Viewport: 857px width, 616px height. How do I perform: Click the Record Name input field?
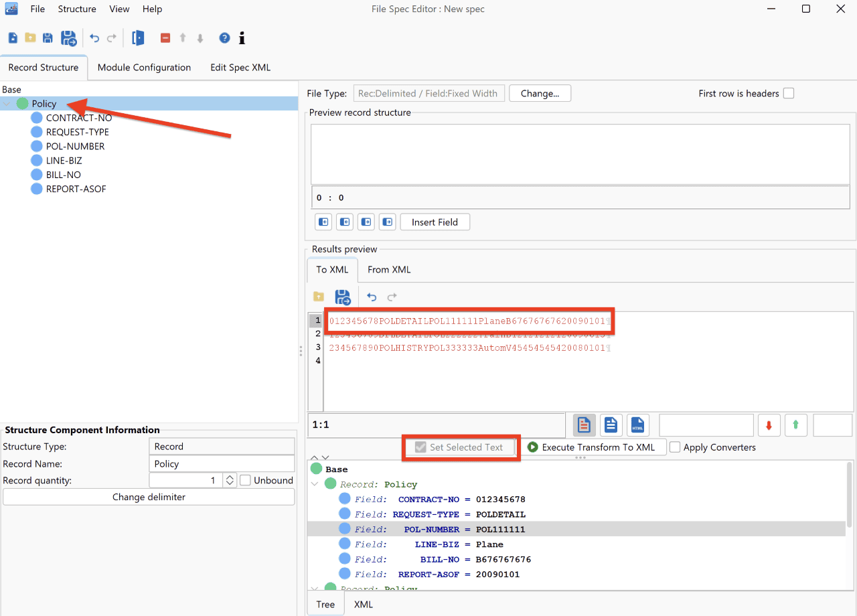tap(222, 463)
